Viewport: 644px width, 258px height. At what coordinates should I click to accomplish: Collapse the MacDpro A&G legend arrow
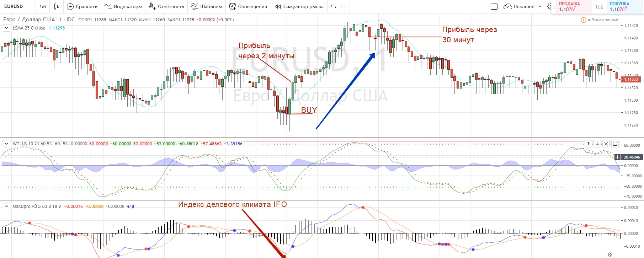[x=6, y=206]
